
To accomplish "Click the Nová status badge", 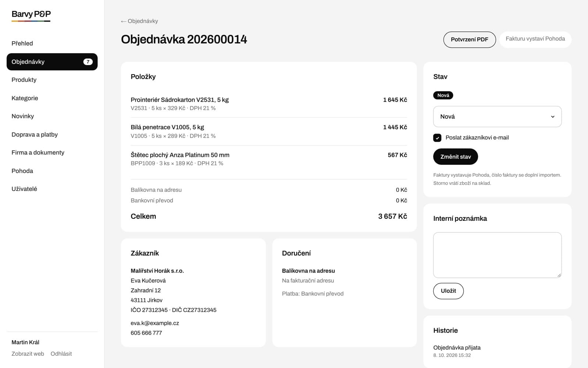I will tap(443, 95).
